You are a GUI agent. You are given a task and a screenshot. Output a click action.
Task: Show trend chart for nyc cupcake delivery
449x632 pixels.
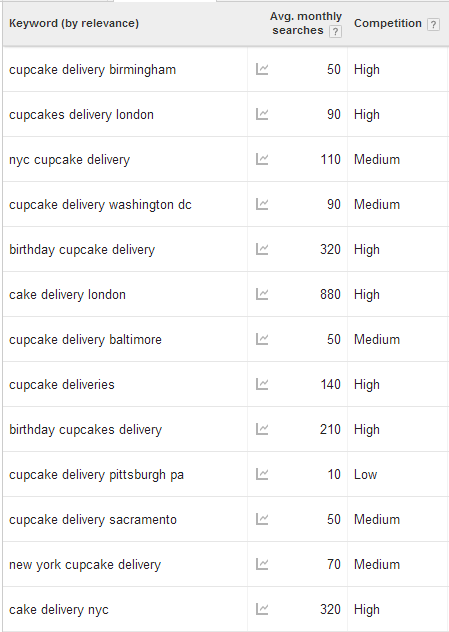pos(262,160)
